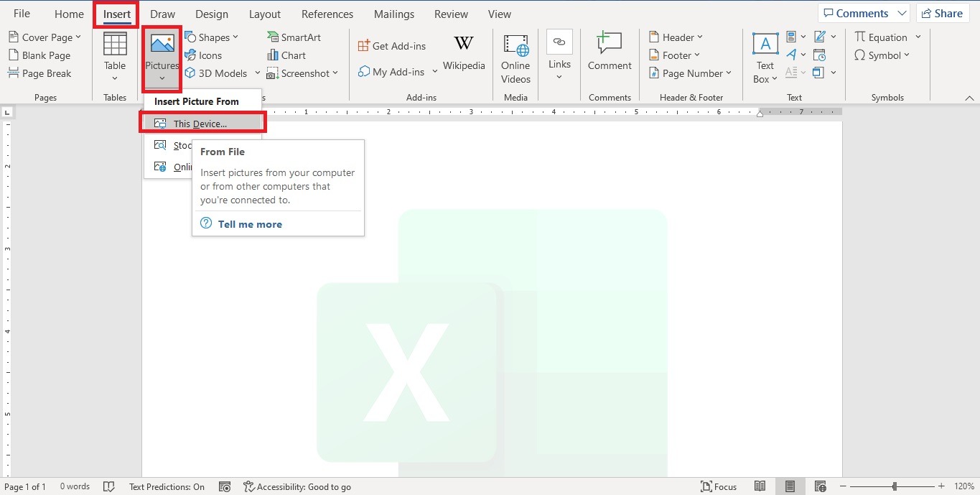The image size is (980, 495).
Task: Insert an embedded Object
Action: click(820, 73)
